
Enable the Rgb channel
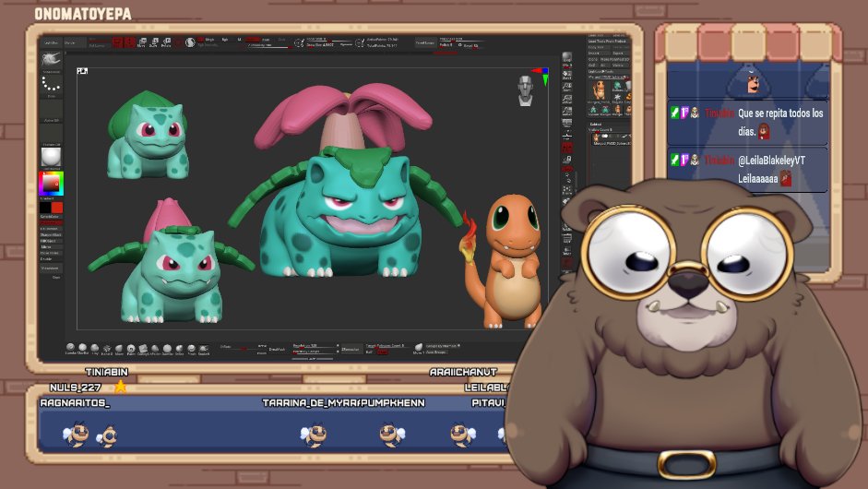225,40
